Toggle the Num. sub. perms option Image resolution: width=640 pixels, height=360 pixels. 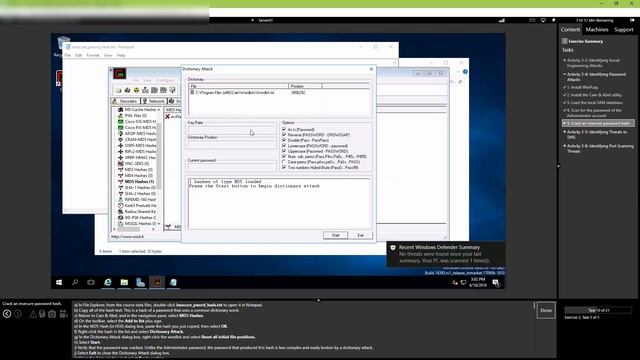pyautogui.click(x=284, y=156)
